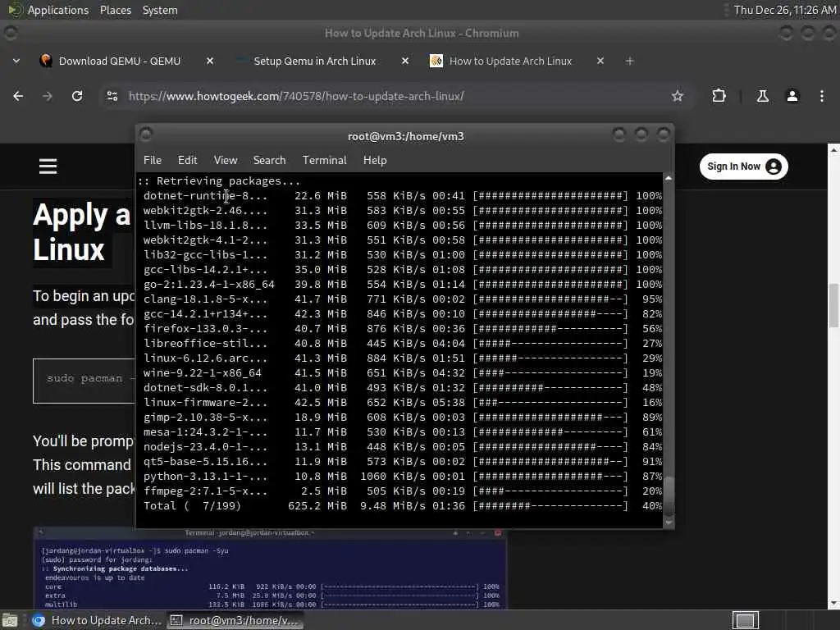
Task: Open terminal Edit menu
Action: (x=188, y=160)
